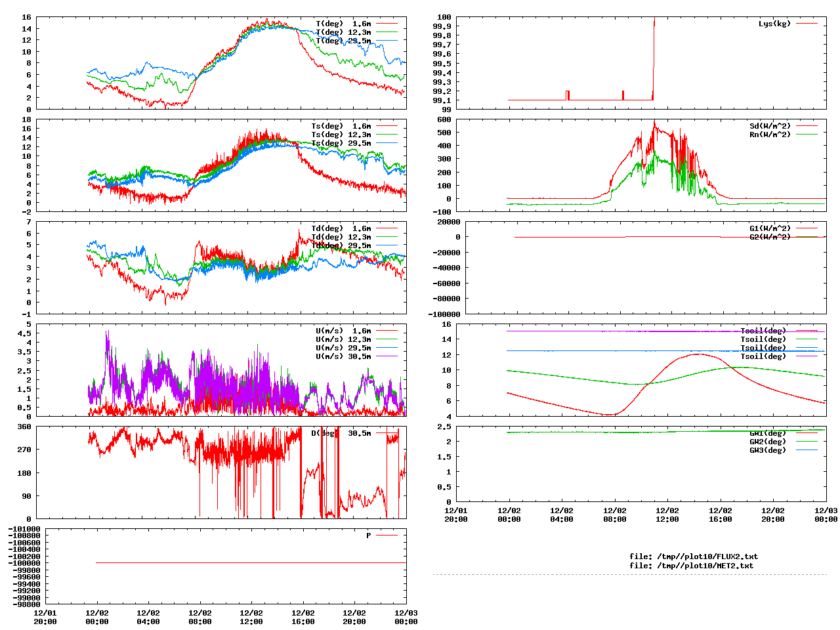Select the "U(m/s) 12.3m" legend entry
This screenshot has width=840, height=630.
tap(343, 339)
